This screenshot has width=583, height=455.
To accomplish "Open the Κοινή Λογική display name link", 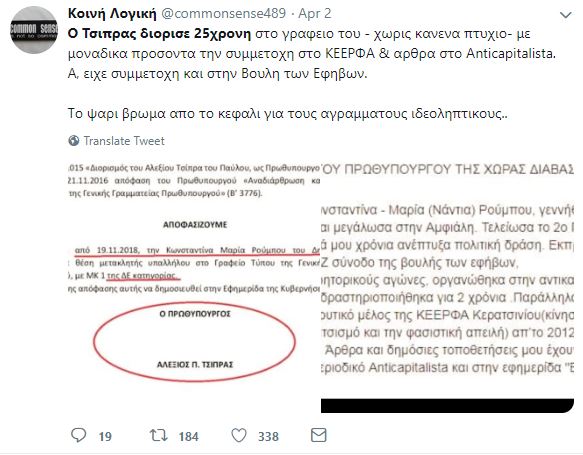I will pyautogui.click(x=112, y=13).
